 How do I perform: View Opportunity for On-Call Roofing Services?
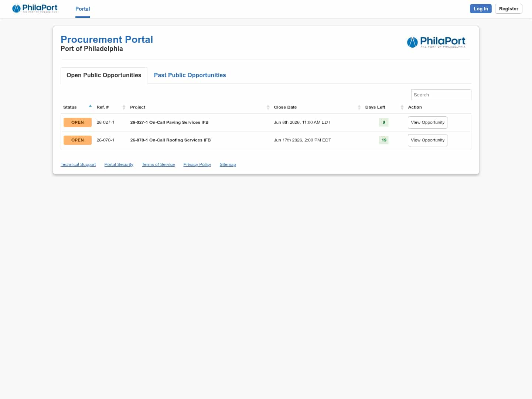pyautogui.click(x=427, y=140)
